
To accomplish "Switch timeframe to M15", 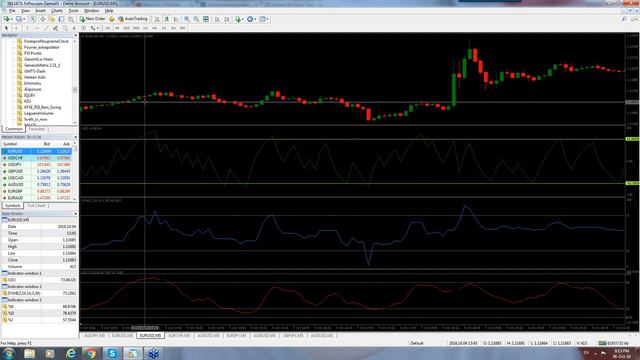I will pyautogui.click(x=126, y=28).
